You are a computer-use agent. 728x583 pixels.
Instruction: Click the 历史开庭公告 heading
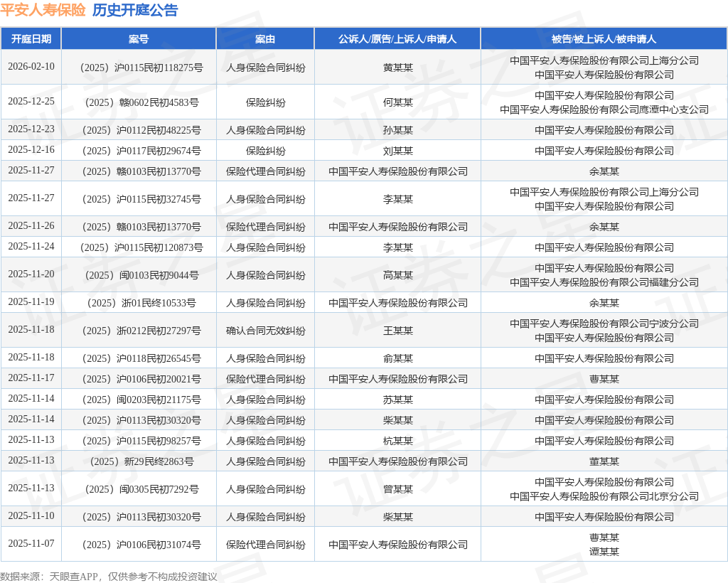(x=135, y=10)
